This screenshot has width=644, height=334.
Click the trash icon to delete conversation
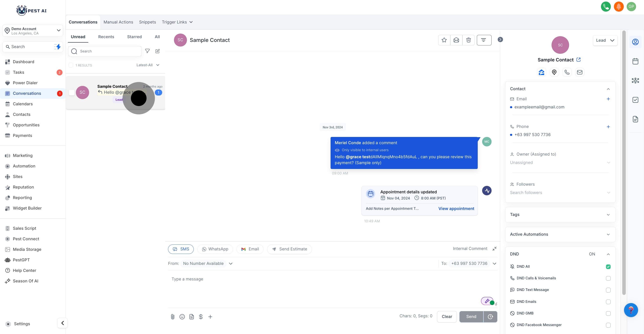468,40
